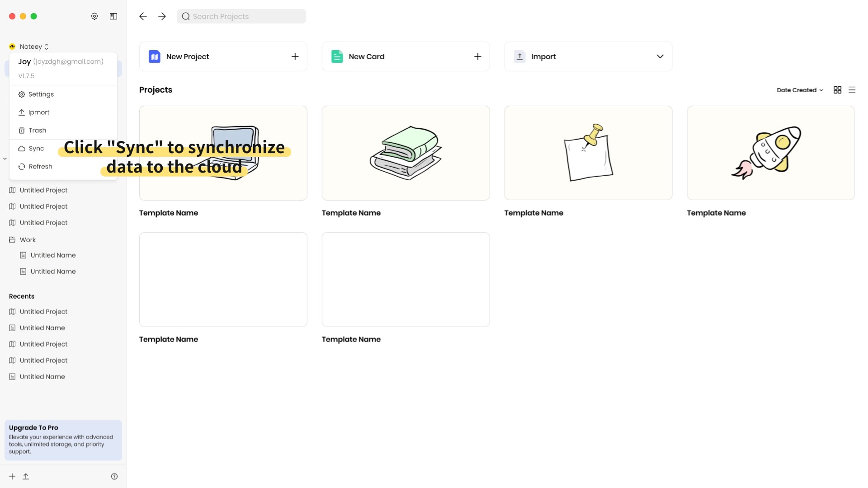Open Settings from the account menu
This screenshot has width=868, height=488.
(x=63, y=94)
